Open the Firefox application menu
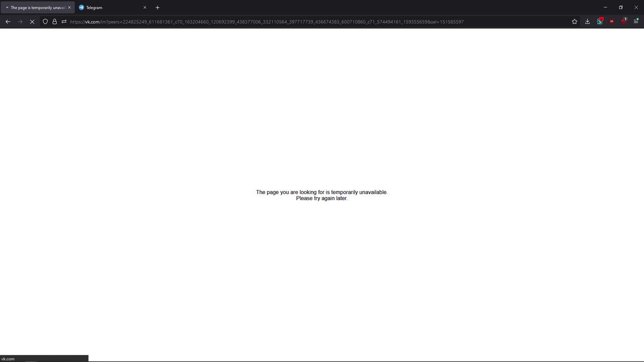The height and width of the screenshot is (362, 644). pyautogui.click(x=636, y=22)
